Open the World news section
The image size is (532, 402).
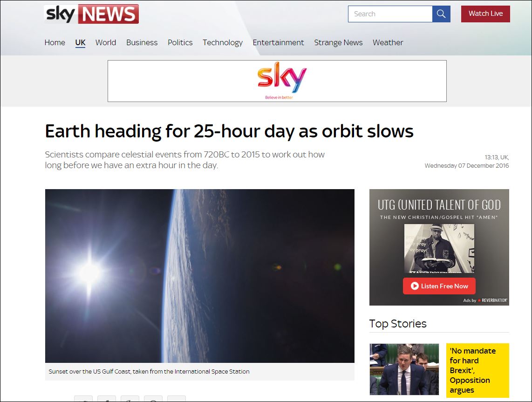[x=106, y=42]
